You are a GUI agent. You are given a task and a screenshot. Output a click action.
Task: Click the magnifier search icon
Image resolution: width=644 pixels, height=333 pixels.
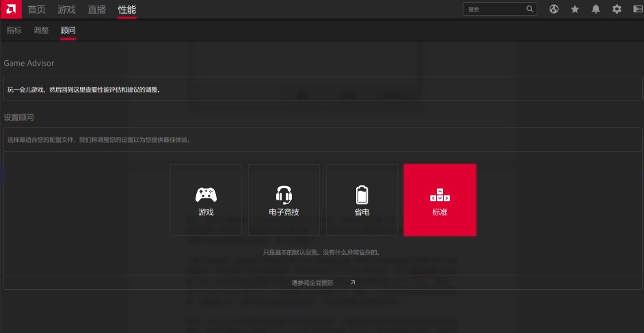point(530,9)
